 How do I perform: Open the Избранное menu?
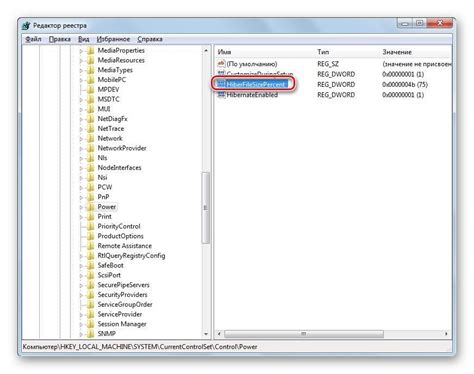click(x=113, y=39)
